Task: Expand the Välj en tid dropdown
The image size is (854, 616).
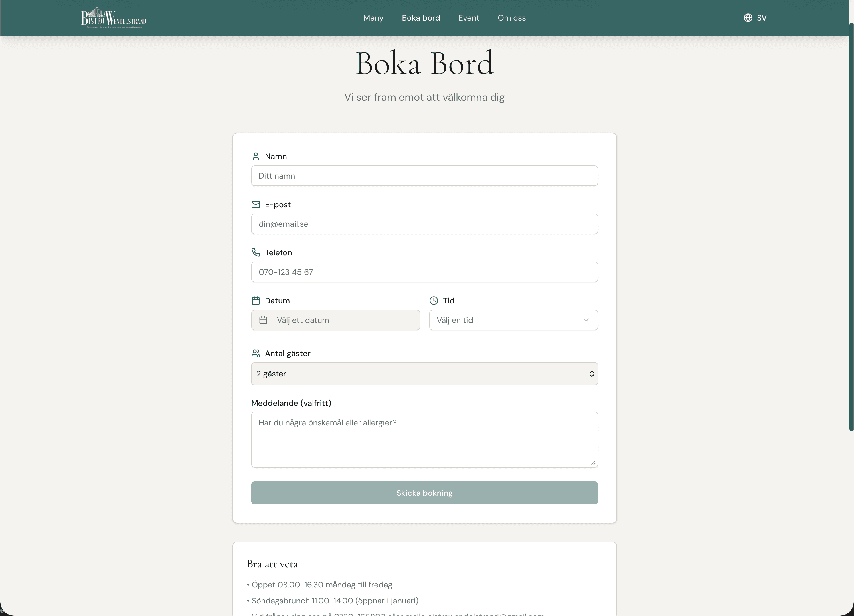Action: coord(513,320)
